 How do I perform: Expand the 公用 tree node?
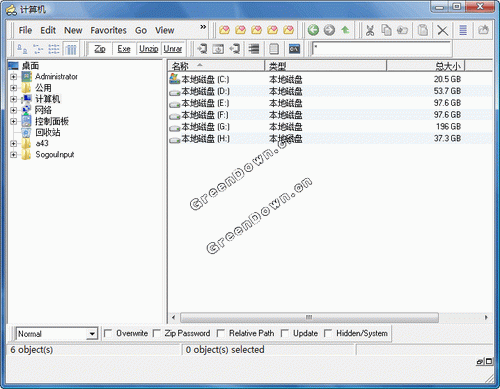(13, 88)
